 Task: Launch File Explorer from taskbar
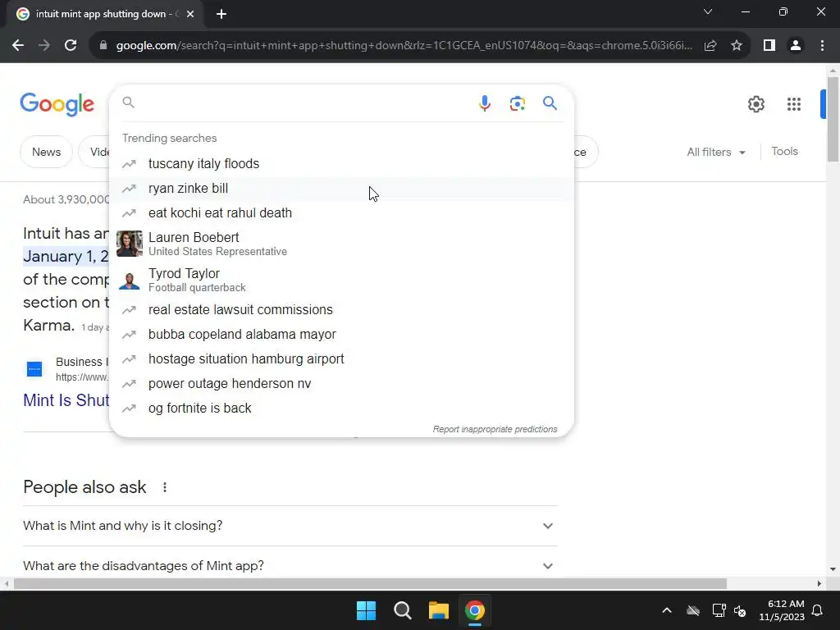pos(438,610)
